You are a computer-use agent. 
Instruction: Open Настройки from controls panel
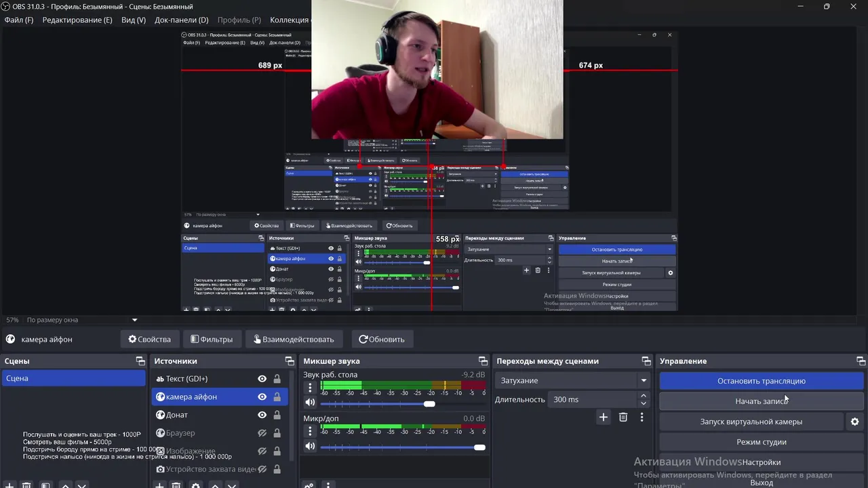pyautogui.click(x=762, y=462)
